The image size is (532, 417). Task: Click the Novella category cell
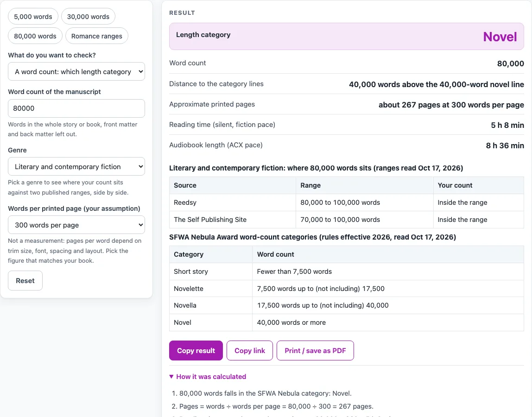pyautogui.click(x=211, y=305)
